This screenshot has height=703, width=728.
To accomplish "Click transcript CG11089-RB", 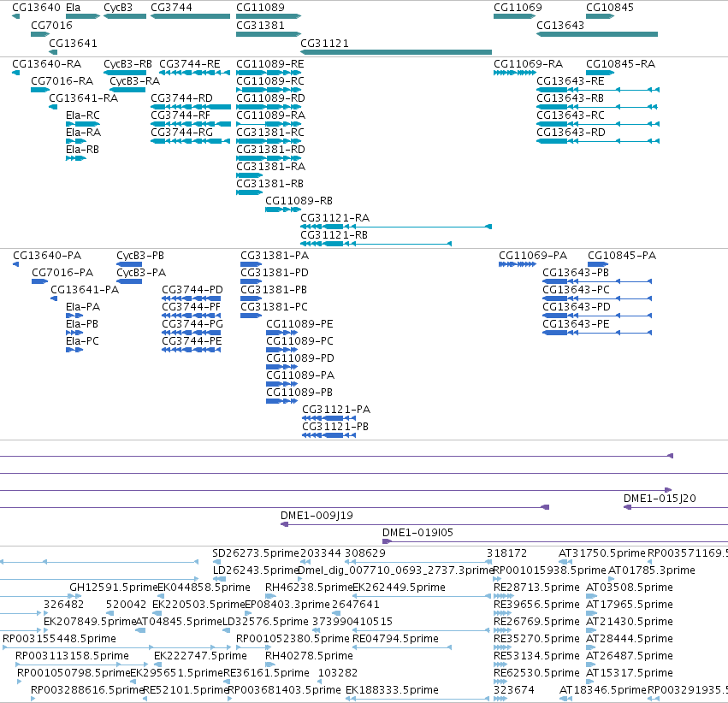I will point(283,210).
